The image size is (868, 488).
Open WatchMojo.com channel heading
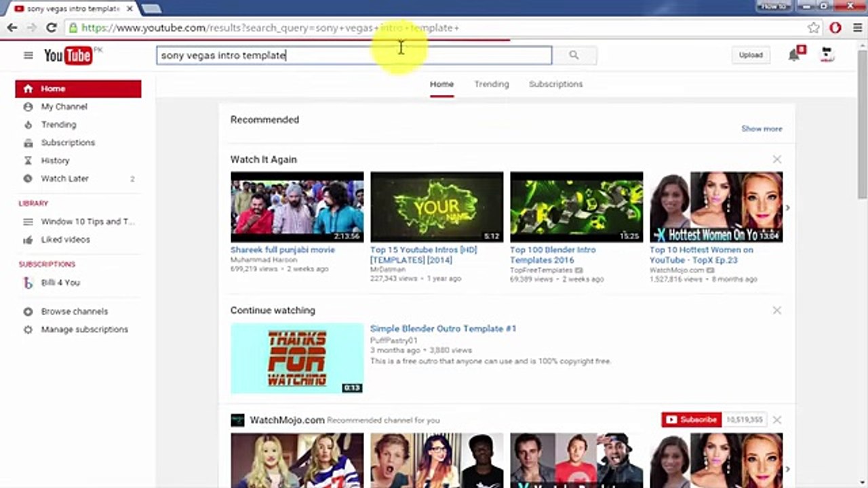click(287, 420)
